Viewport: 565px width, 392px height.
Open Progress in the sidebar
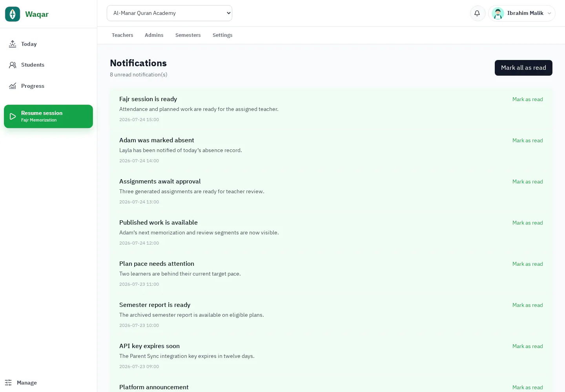coord(48,86)
